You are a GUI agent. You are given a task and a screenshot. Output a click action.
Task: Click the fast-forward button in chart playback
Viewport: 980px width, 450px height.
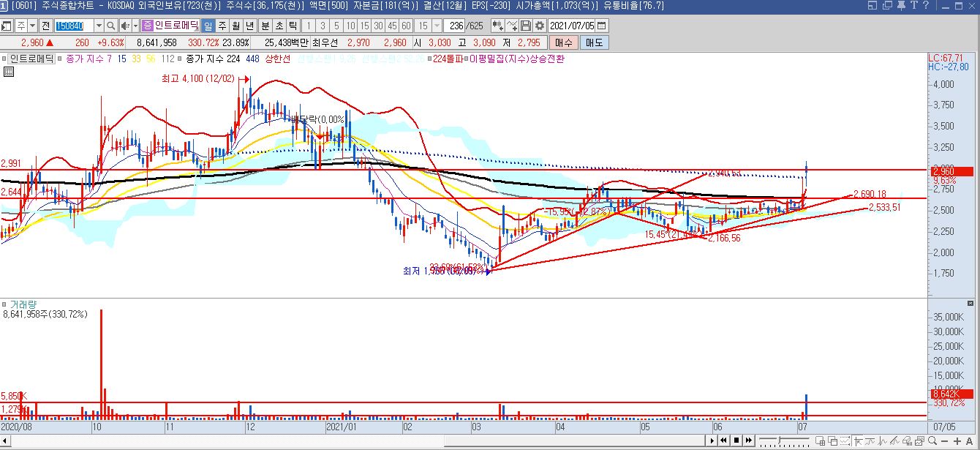pos(749,440)
